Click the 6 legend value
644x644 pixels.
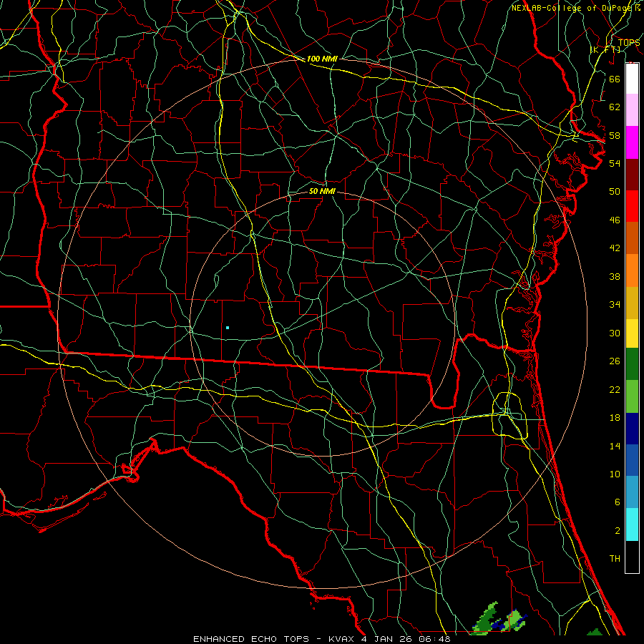(x=617, y=502)
